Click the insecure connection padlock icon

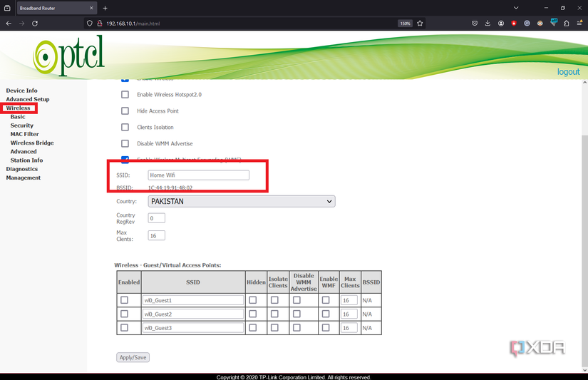click(x=99, y=24)
